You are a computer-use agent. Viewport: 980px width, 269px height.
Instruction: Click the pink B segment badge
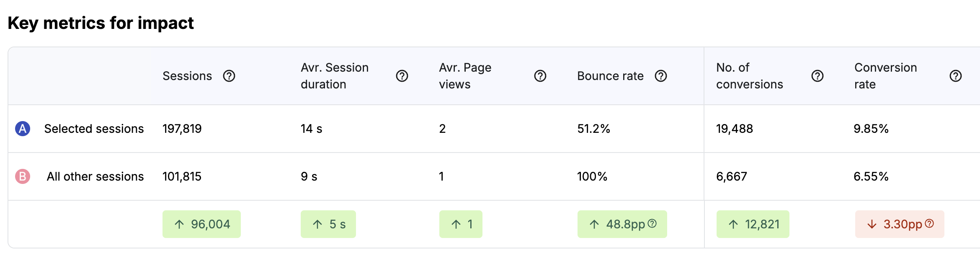[23, 176]
